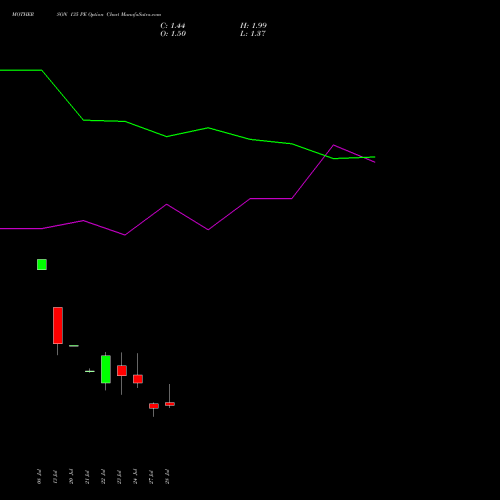Screen dimensions: 500x500
Task: Select the 08 Jul date label
Action: (x=39, y=477)
